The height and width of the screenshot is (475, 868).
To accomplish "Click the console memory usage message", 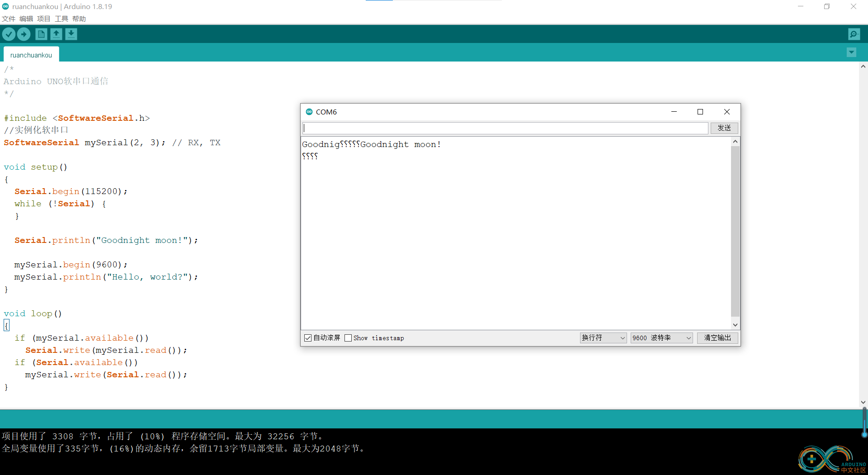I will [183, 448].
